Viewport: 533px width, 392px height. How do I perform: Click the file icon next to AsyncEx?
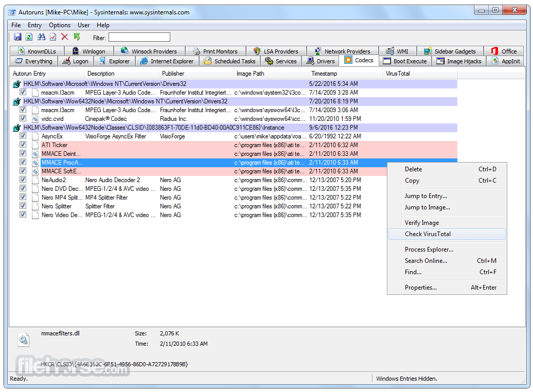pos(35,136)
